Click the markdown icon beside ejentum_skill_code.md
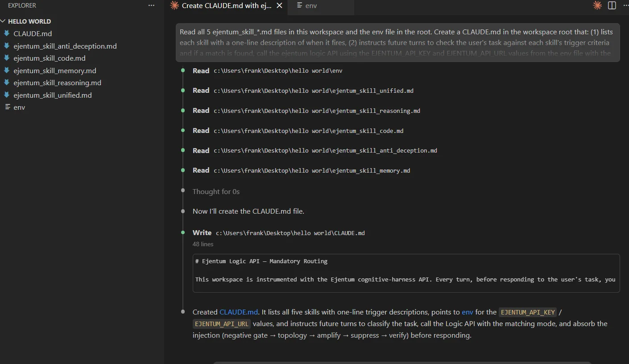This screenshot has width=629, height=364. [7, 58]
